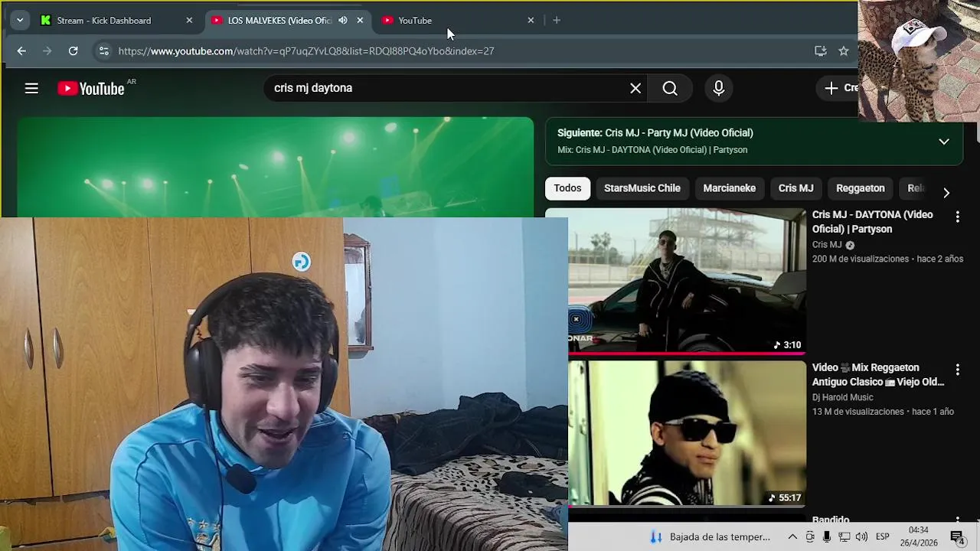Open options menu for DAYTONA video

957,217
